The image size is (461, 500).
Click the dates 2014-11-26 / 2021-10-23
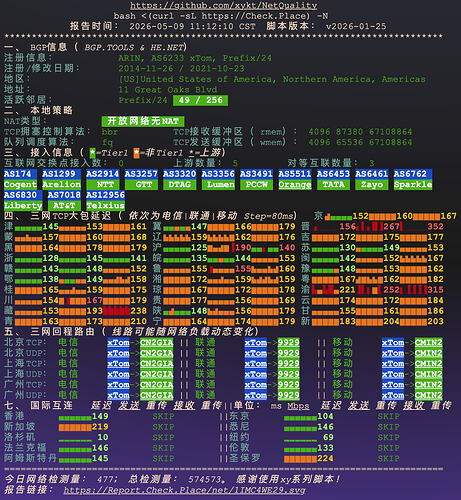(181, 69)
